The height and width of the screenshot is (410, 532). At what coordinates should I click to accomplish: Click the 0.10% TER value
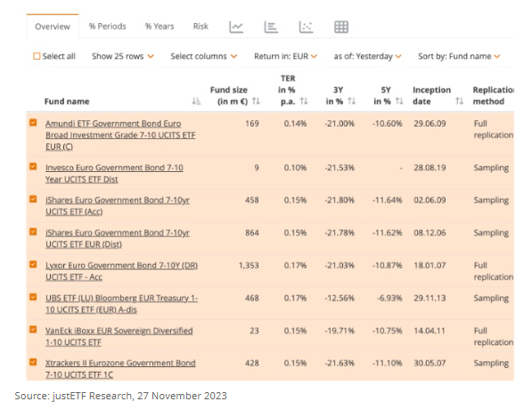[295, 168]
